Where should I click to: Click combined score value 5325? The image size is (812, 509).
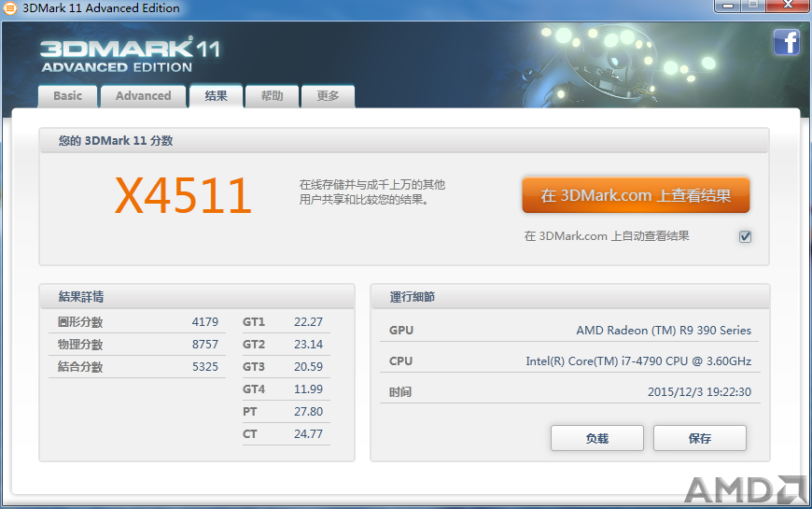tap(205, 366)
